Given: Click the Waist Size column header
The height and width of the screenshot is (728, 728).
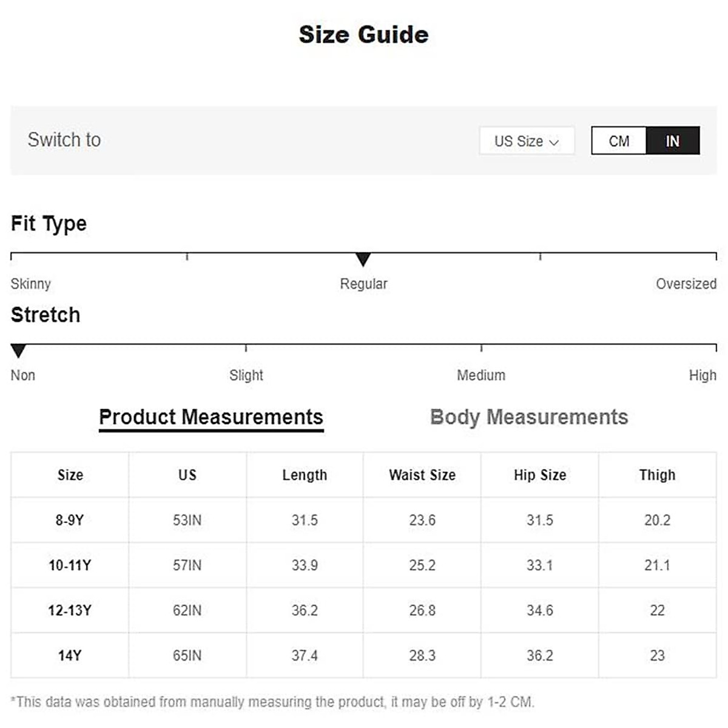Looking at the screenshot, I should pos(422,475).
